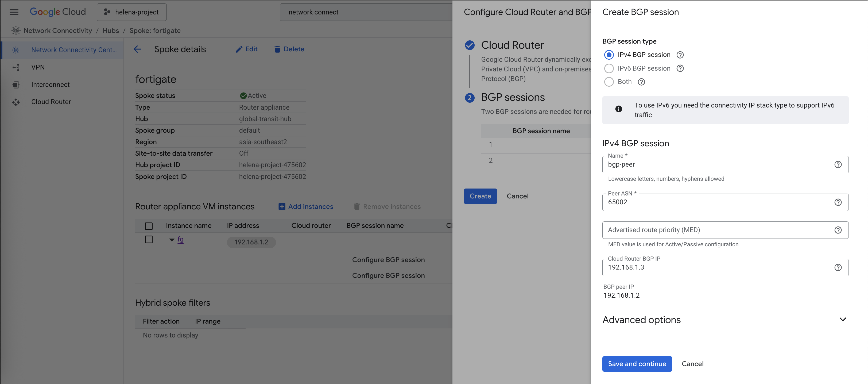Image resolution: width=868 pixels, height=384 pixels.
Task: Check the fg instance row checkbox
Action: coord(149,240)
